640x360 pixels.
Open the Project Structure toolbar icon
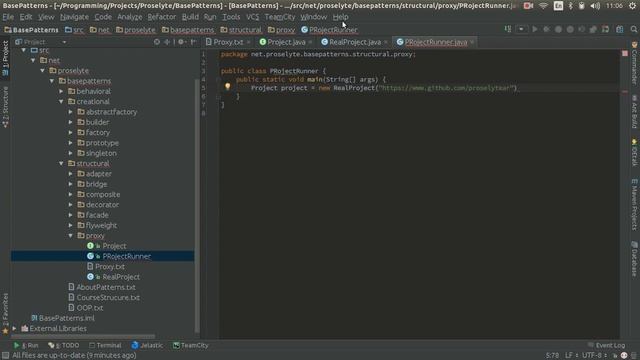(x=620, y=29)
